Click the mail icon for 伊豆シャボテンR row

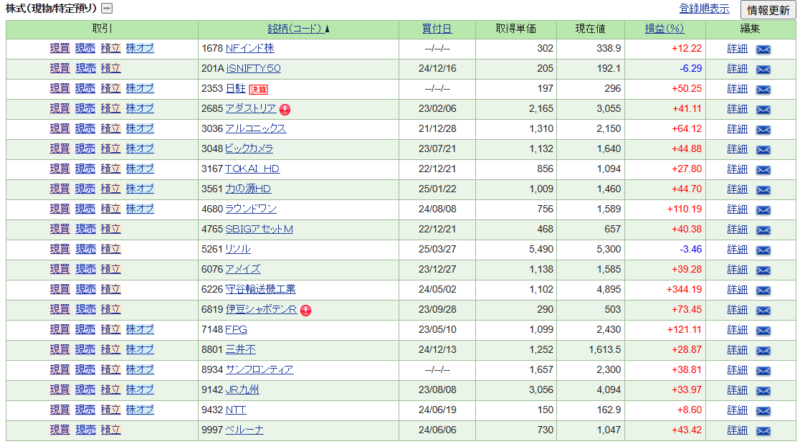(763, 310)
